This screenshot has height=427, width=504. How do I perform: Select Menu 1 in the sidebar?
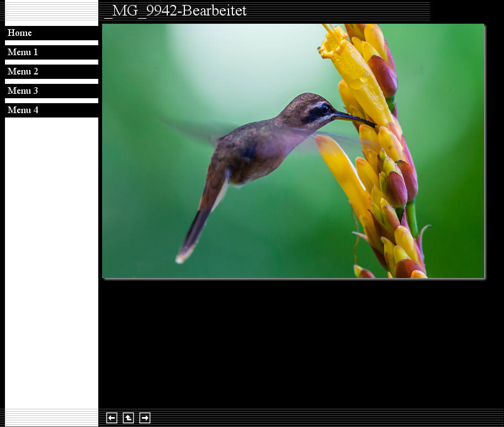tap(23, 52)
